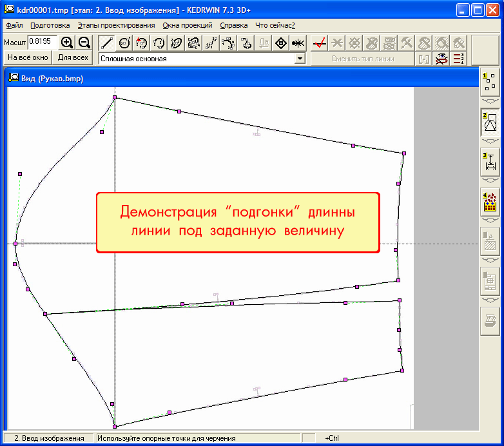This screenshot has height=446, width=504.
Task: Click the 'Для всех' button
Action: click(73, 57)
